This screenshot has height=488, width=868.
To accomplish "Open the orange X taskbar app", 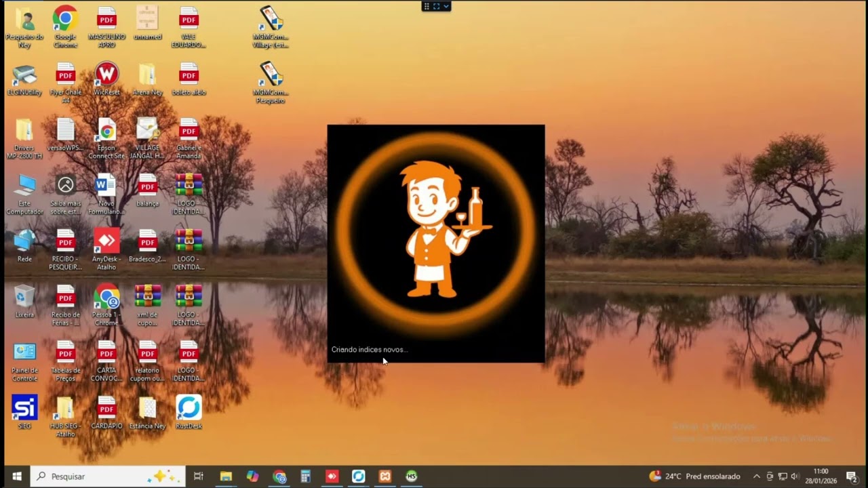I will [x=385, y=476].
